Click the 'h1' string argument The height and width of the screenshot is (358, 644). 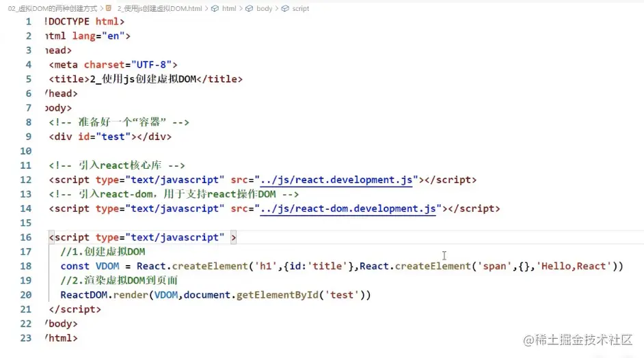click(266, 266)
